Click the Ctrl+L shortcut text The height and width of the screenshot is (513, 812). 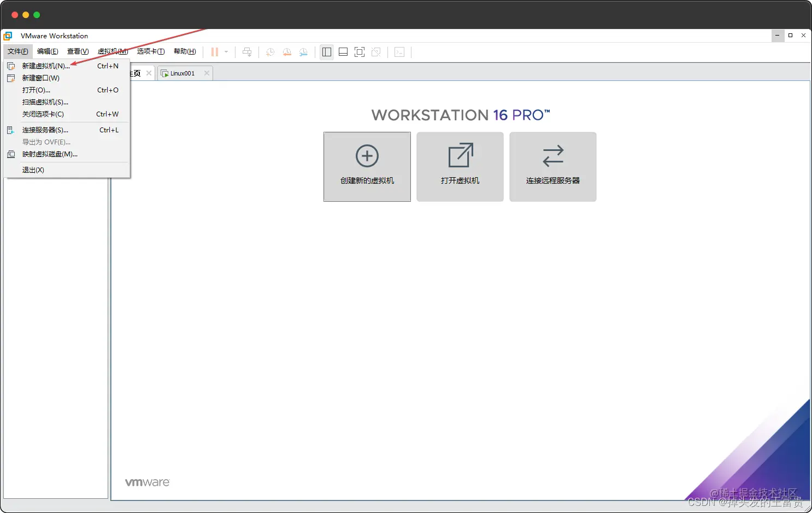click(x=109, y=130)
